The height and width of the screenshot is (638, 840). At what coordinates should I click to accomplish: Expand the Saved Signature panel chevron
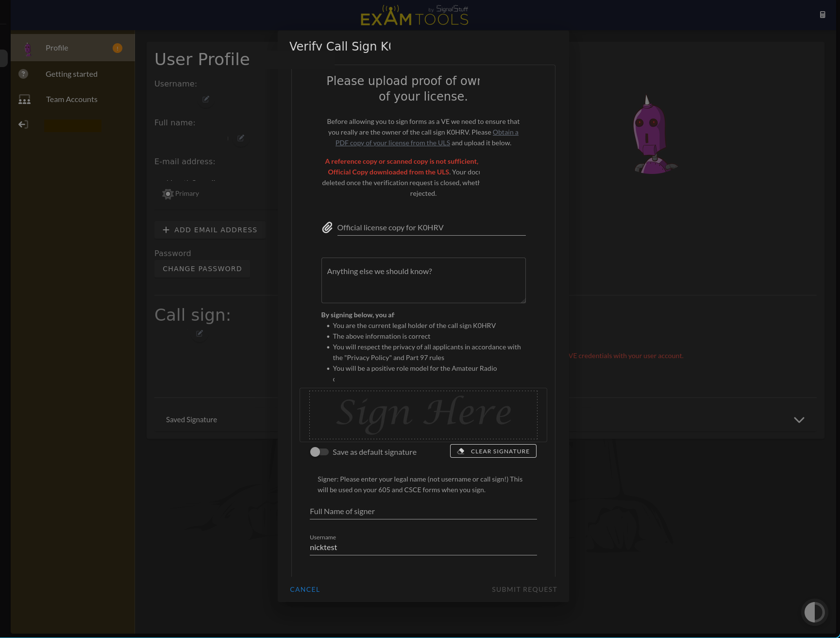pyautogui.click(x=799, y=420)
